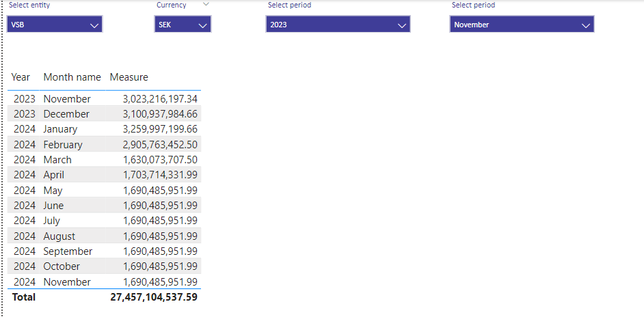The height and width of the screenshot is (317, 644).
Task: Open the VSB entity dropdown
Action: tap(55, 25)
